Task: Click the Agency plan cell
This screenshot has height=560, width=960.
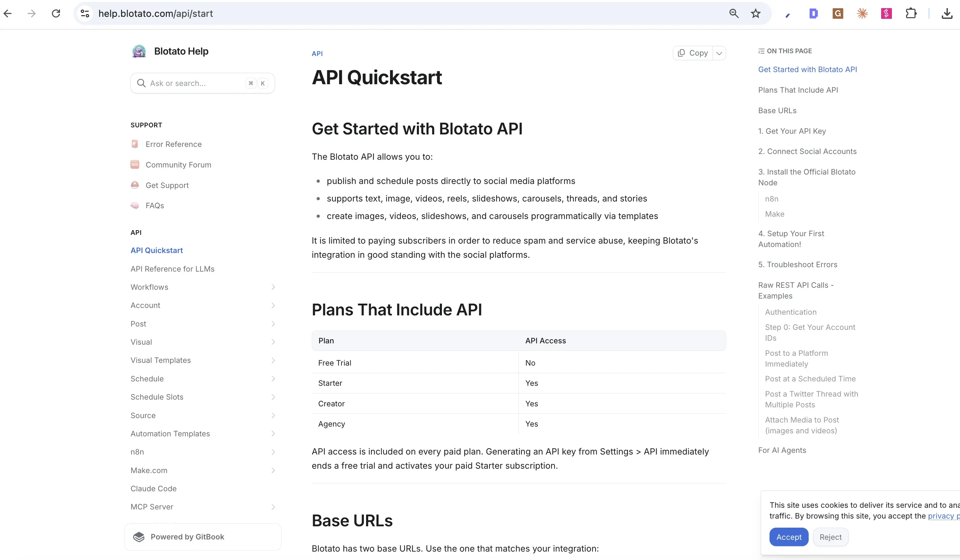Action: click(415, 424)
